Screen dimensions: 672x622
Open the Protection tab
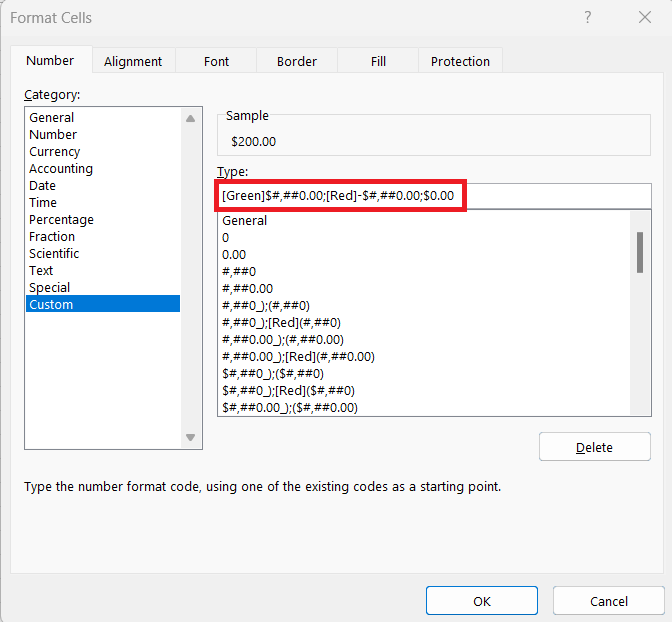click(460, 61)
